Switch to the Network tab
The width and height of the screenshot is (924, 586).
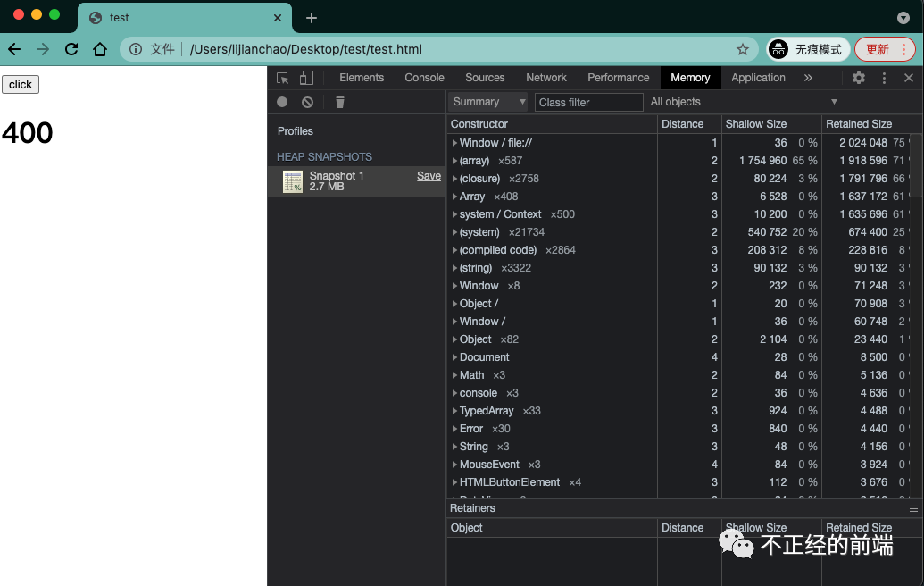tap(546, 78)
